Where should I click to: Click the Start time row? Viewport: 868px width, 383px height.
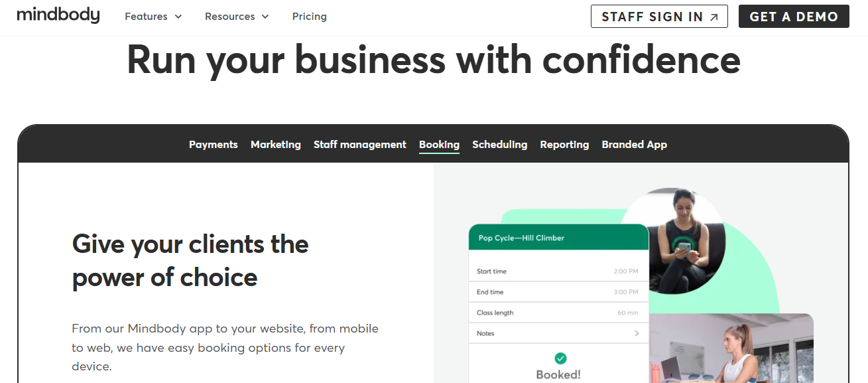[x=558, y=271]
